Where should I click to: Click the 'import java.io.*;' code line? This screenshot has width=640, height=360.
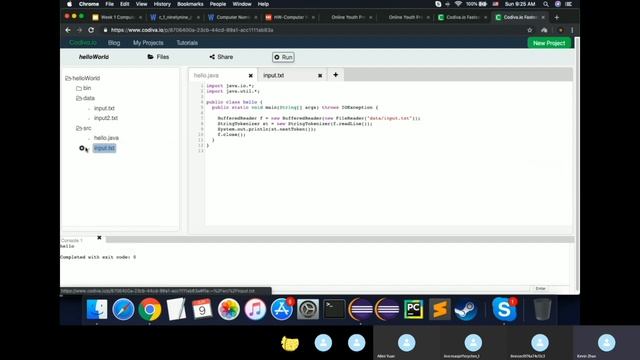click(x=230, y=86)
